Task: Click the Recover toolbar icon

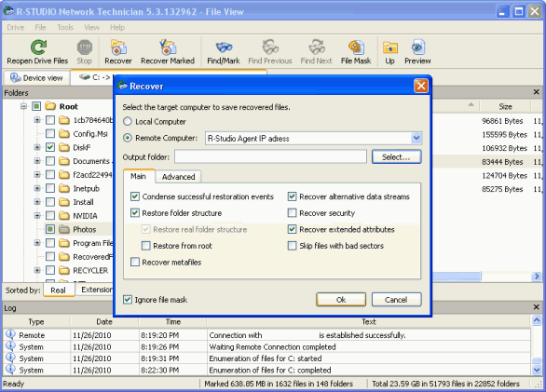Action: tap(118, 47)
